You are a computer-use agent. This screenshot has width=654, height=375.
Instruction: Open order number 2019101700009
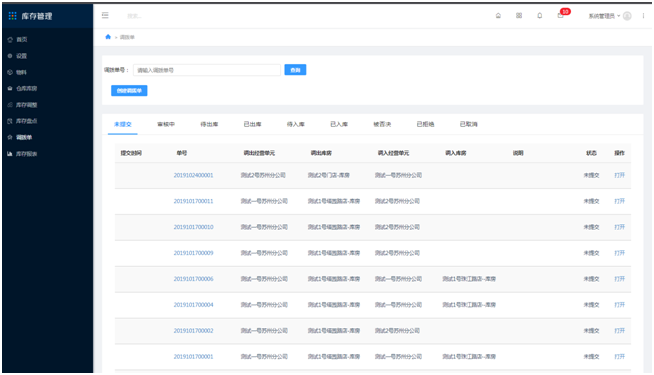coord(194,253)
